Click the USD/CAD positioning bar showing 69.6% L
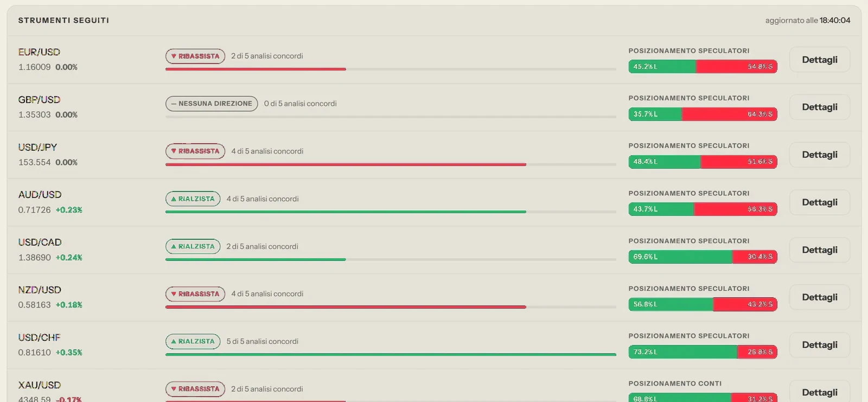Image resolution: width=868 pixels, height=402 pixels. pos(703,257)
